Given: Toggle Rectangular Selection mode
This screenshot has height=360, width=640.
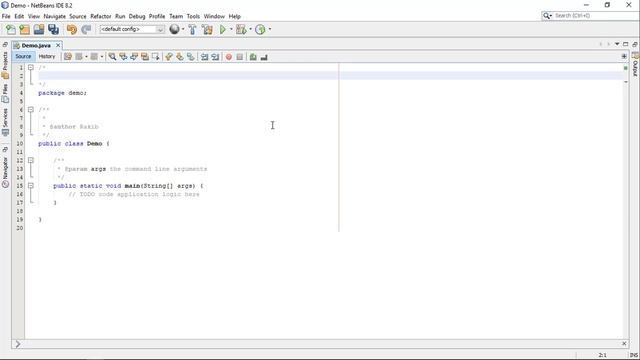Looking at the screenshot, I should [x=156, y=57].
